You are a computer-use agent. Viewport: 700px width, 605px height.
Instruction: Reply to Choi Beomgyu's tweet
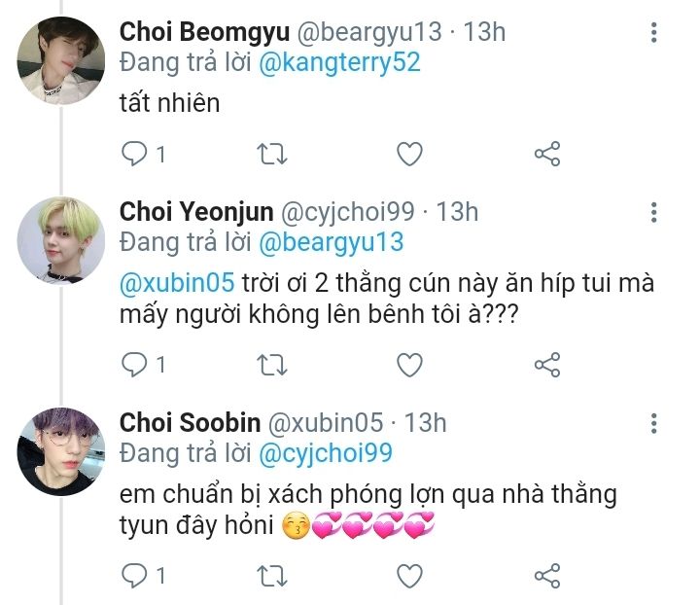pos(134,154)
